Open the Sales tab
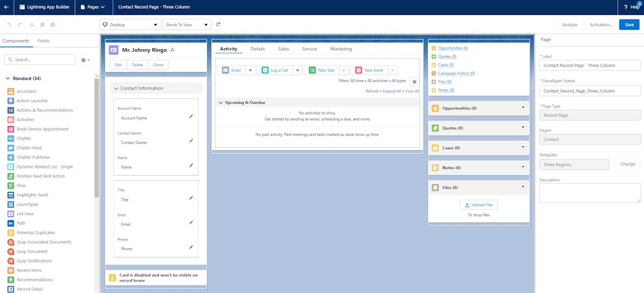 (283, 49)
